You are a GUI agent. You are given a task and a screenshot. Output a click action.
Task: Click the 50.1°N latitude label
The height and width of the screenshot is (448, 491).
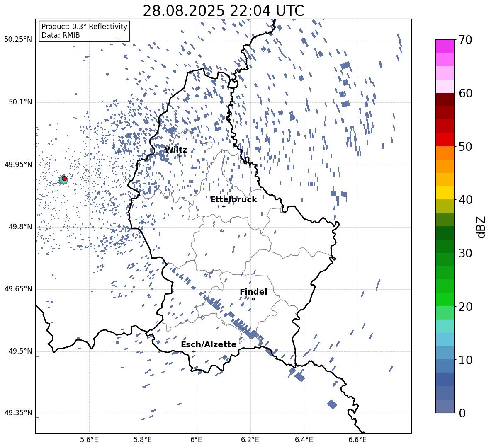point(20,102)
